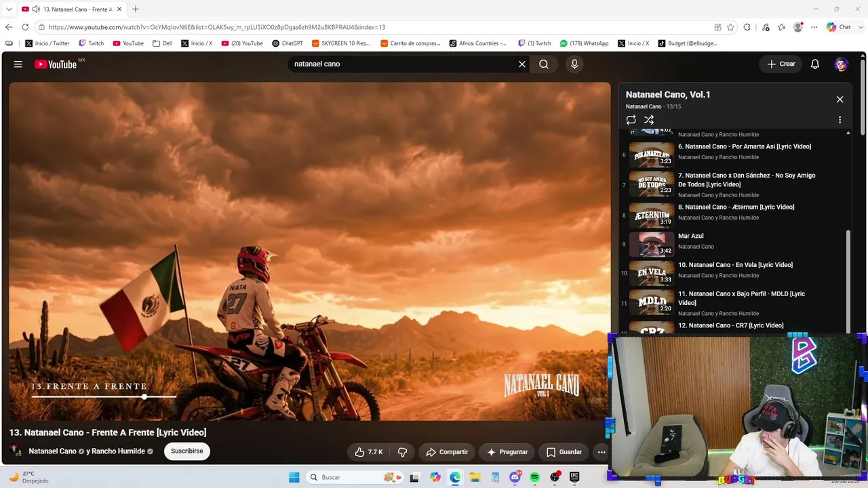The height and width of the screenshot is (488, 868).
Task: Open the weather widget showing 27°C
Action: click(28, 477)
